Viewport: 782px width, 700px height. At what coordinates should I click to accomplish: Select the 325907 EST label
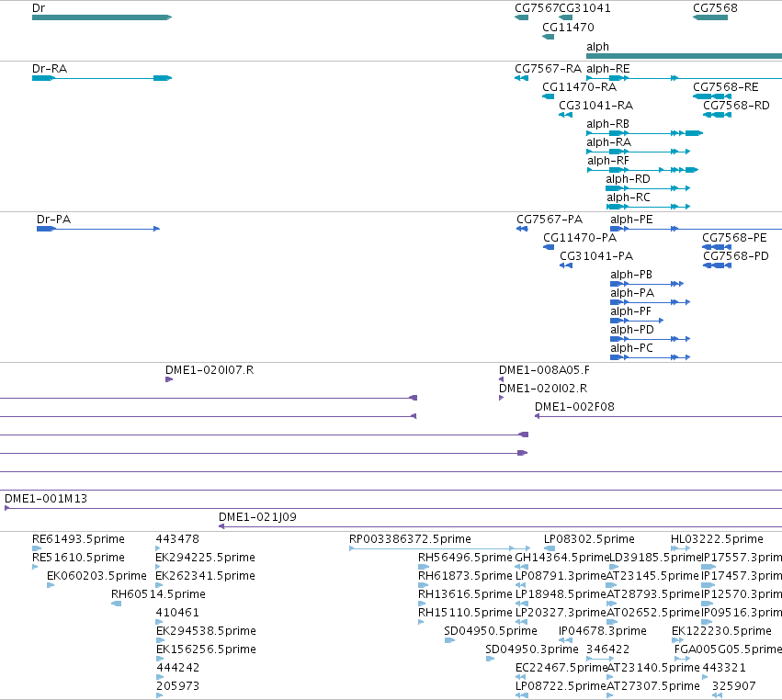pos(733,685)
